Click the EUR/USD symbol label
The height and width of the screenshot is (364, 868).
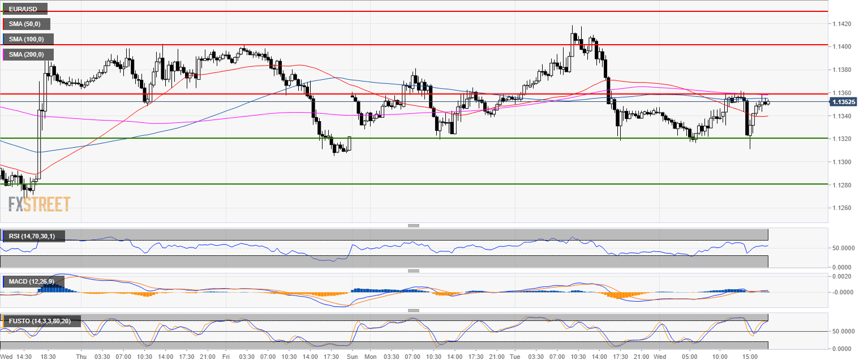click(x=25, y=9)
